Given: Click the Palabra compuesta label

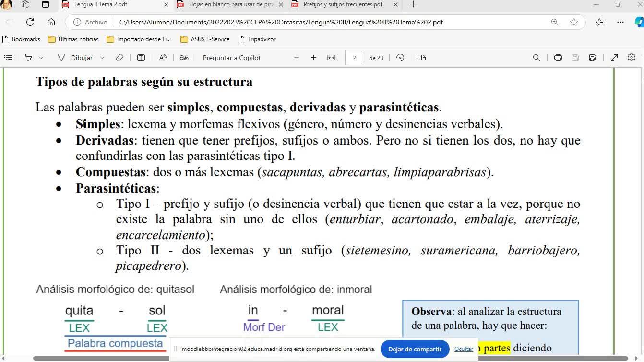Looking at the screenshot, I should (x=115, y=343).
